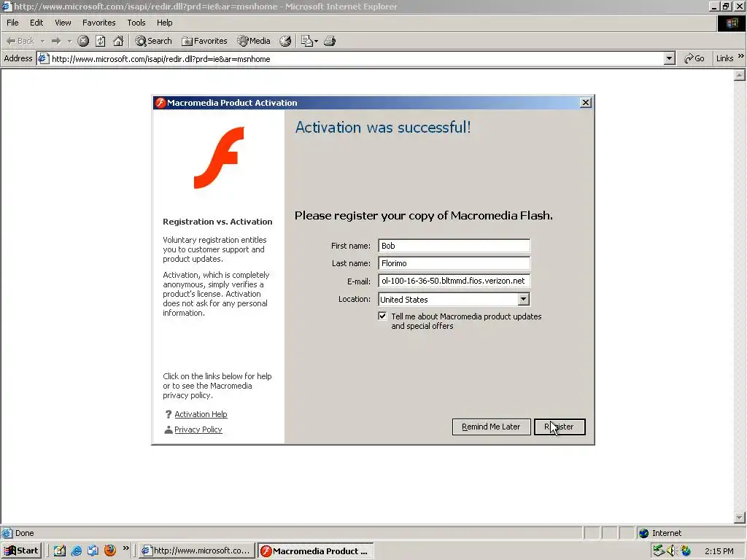Expand the Address bar history dropdown

[x=670, y=58]
